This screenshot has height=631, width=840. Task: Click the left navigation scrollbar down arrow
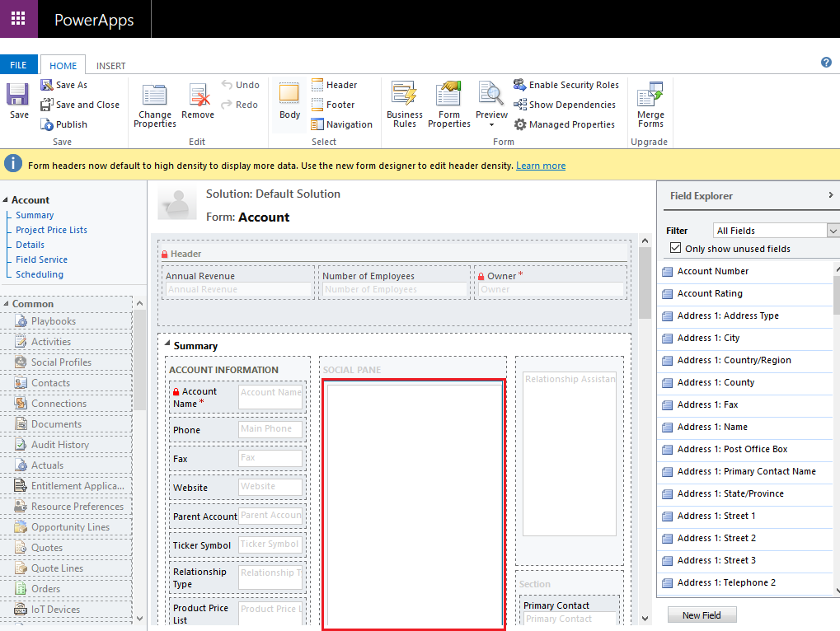coord(140,618)
